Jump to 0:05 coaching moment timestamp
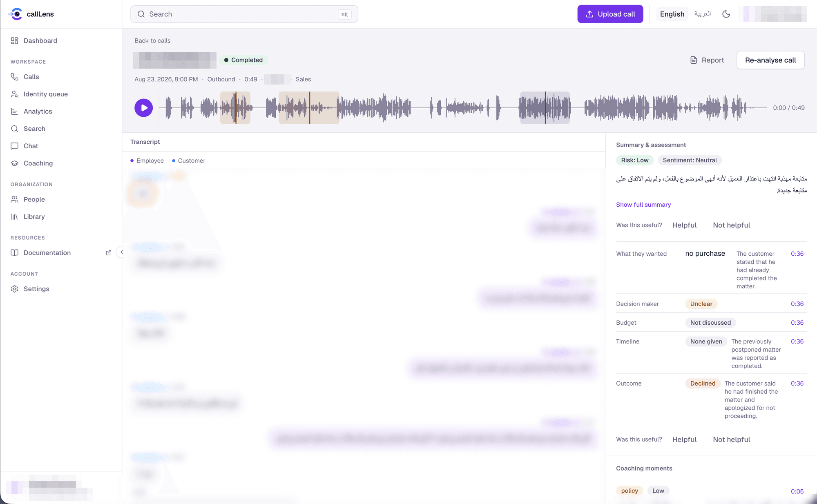817x504 pixels. (797, 491)
